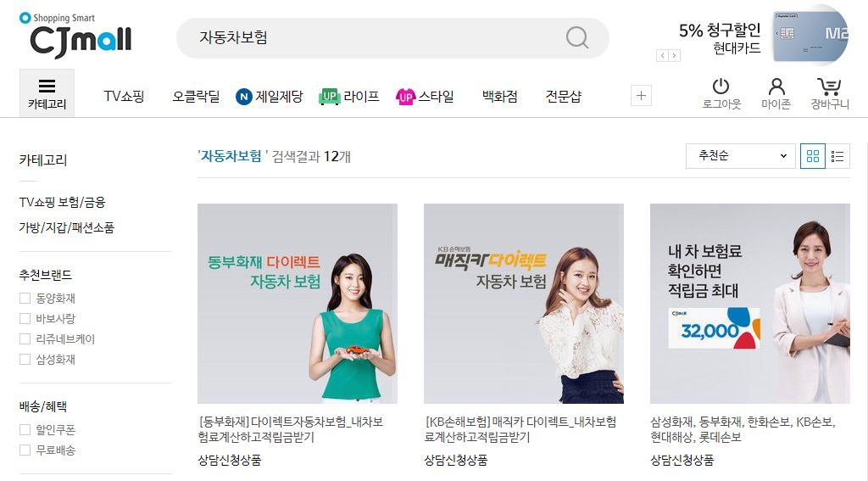The image size is (868, 481).
Task: Click the 로그아웃 power icon
Action: (x=721, y=87)
